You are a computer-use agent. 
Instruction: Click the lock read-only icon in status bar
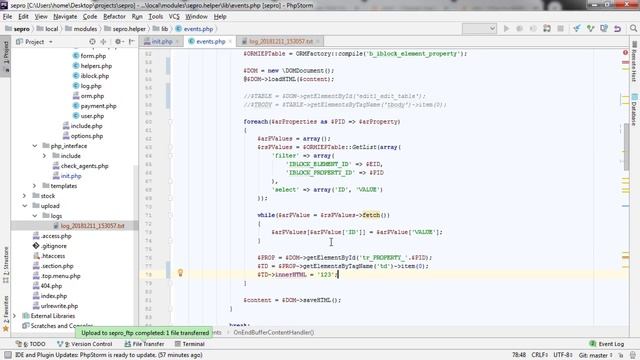[621, 355]
